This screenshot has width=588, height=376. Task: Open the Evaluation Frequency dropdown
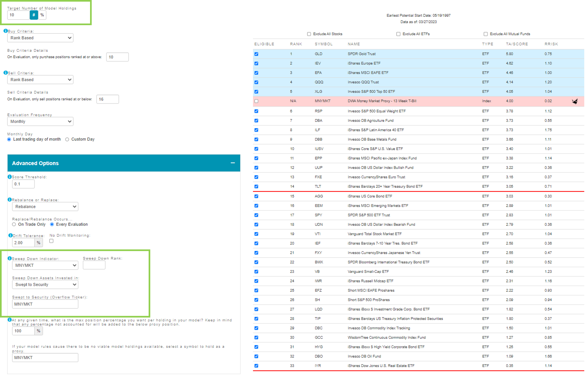coord(40,122)
